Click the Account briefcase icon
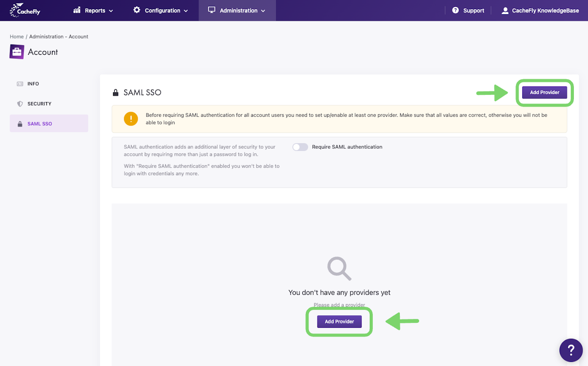The width and height of the screenshot is (588, 366). point(17,52)
